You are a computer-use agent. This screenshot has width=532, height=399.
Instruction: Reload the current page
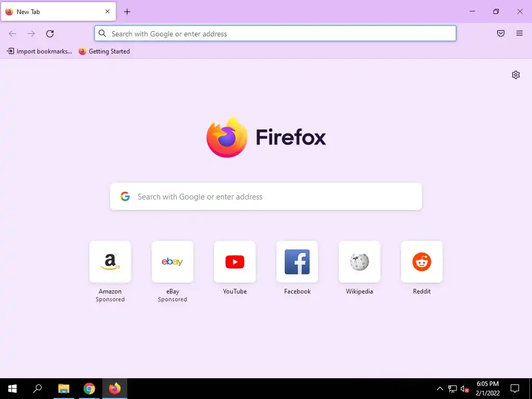click(50, 34)
